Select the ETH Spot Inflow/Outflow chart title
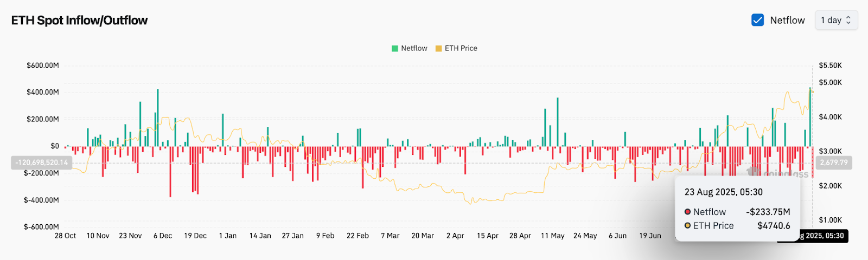868x260 pixels. point(79,21)
